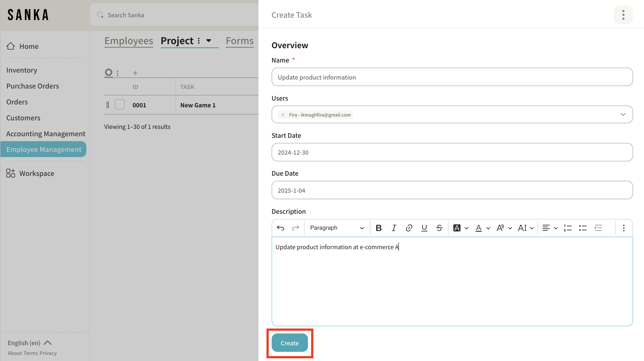Go to Purchase Orders in sidebar

tap(33, 86)
